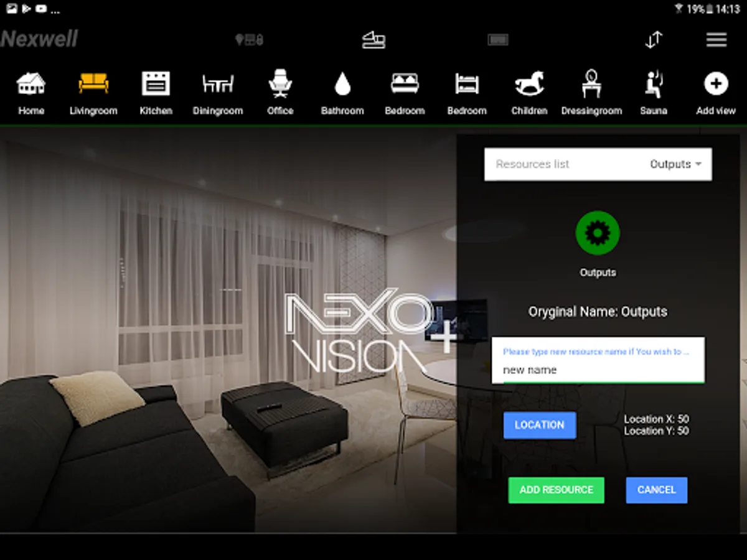
Task: Tap the YouTube notification icon in status bar
Action: pyautogui.click(x=41, y=9)
